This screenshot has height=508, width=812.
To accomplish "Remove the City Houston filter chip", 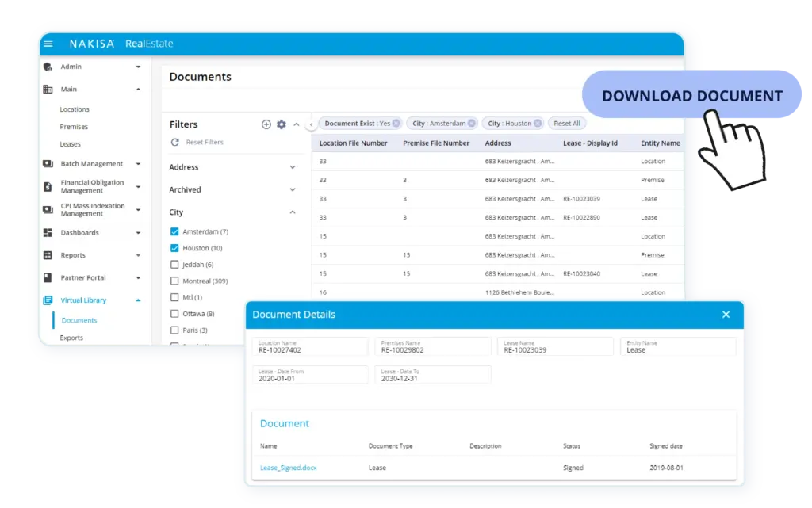I will (x=538, y=124).
